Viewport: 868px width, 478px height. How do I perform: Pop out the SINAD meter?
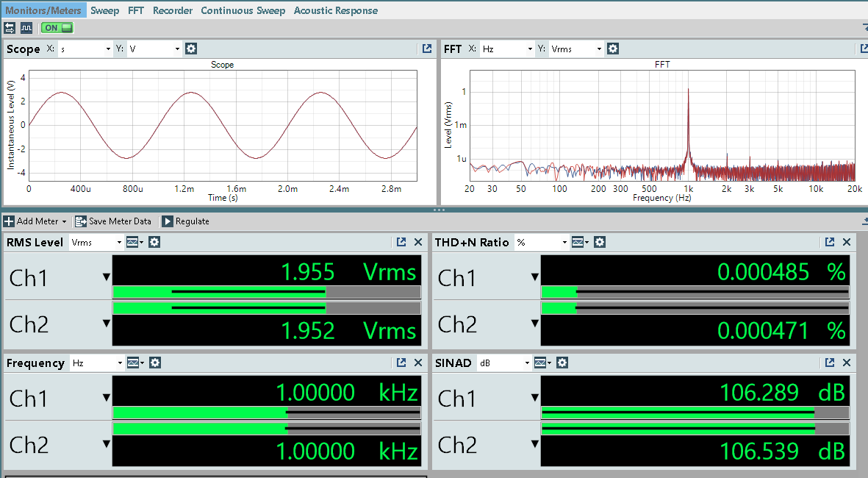point(830,363)
